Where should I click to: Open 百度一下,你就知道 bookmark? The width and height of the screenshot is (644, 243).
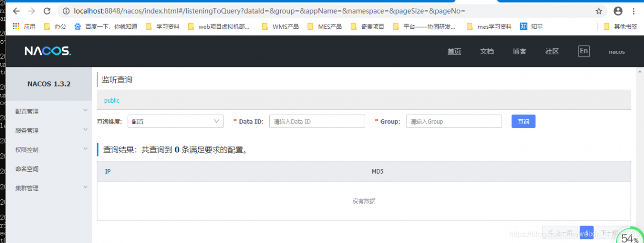[106, 27]
